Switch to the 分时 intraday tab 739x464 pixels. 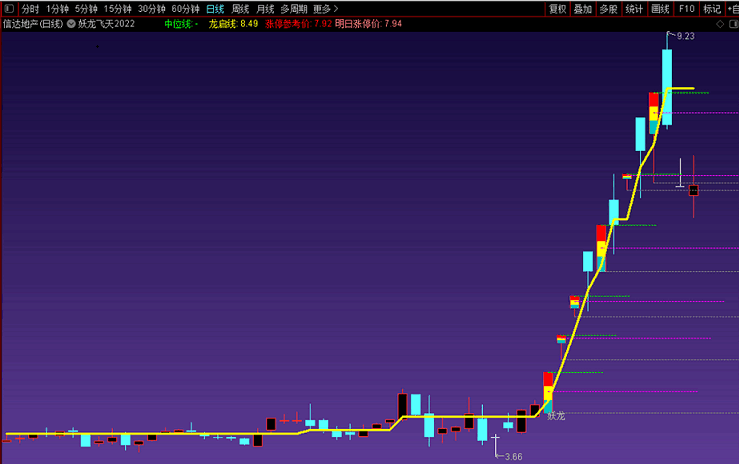tap(30, 9)
